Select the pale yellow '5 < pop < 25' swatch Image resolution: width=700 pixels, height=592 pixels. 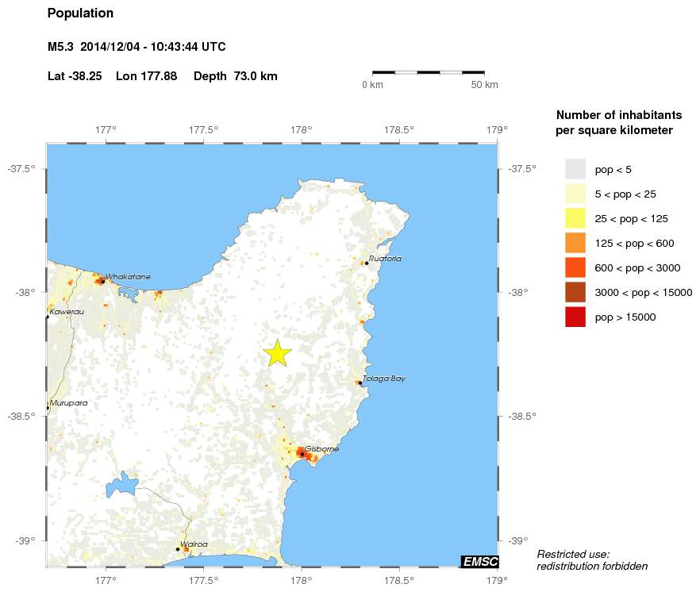tap(575, 194)
